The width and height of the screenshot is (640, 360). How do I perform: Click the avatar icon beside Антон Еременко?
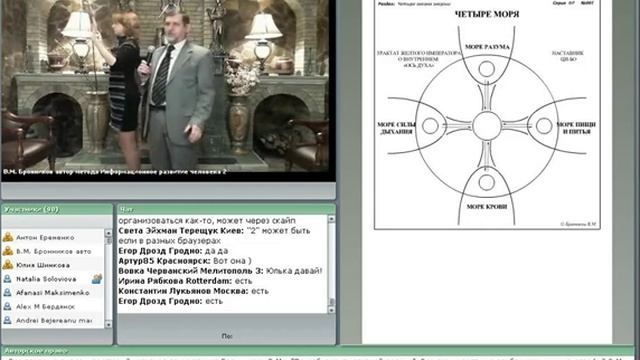(x=8, y=237)
